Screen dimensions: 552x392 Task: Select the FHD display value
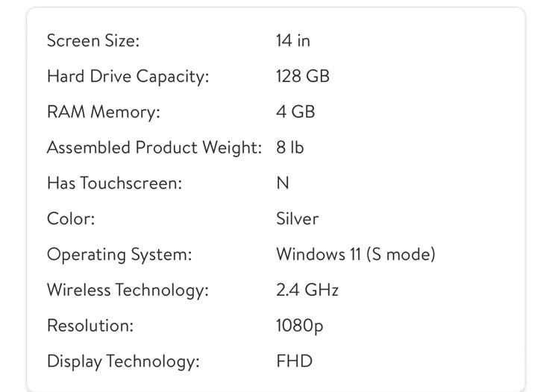pos(295,361)
